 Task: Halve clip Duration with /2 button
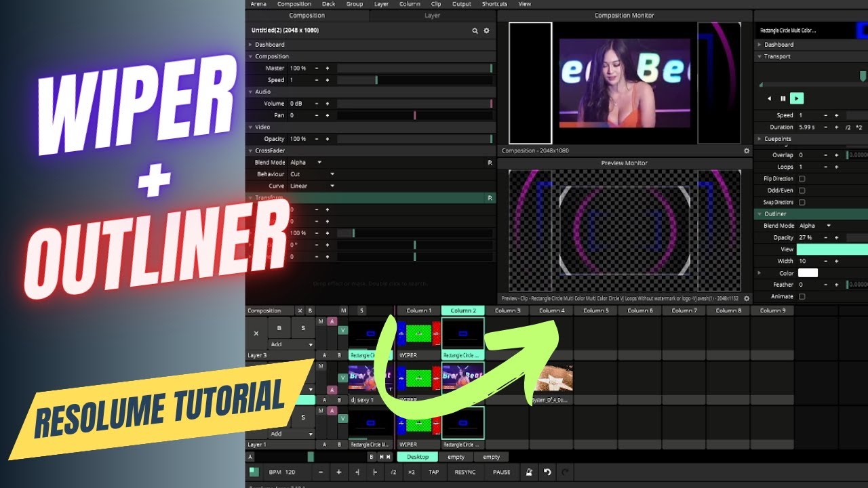pos(848,127)
